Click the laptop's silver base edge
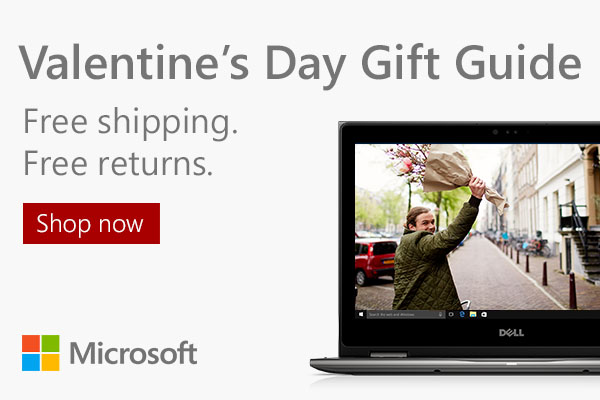This screenshot has width=600, height=400. coord(455,366)
